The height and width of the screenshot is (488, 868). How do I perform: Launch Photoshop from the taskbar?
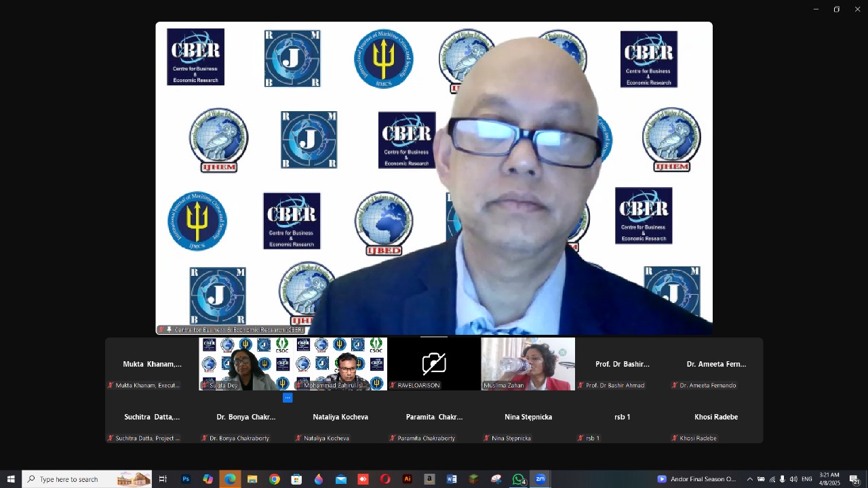click(186, 479)
